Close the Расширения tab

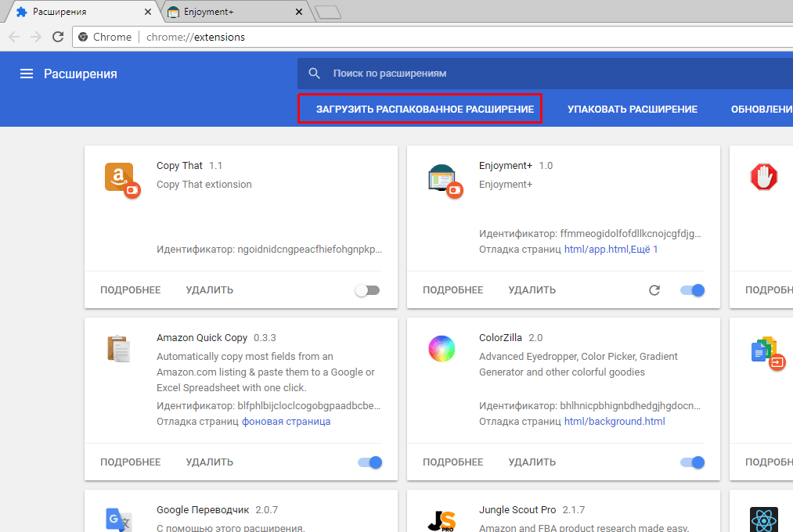coord(148,12)
